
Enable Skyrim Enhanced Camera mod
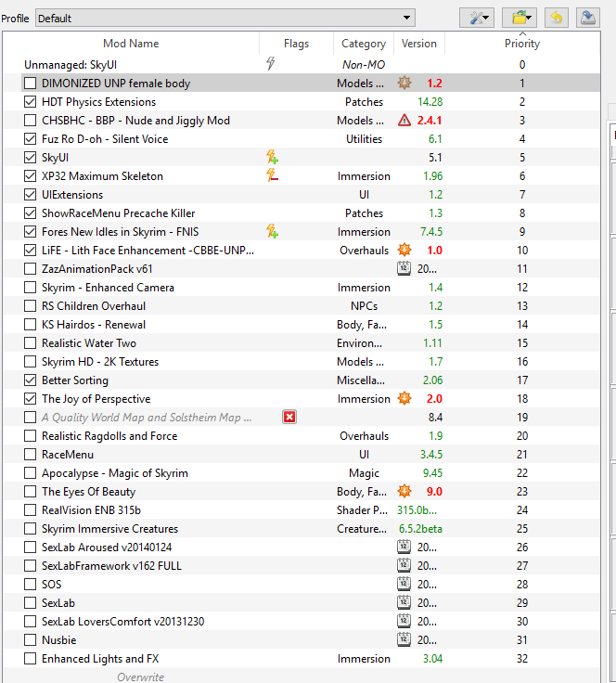coord(30,287)
